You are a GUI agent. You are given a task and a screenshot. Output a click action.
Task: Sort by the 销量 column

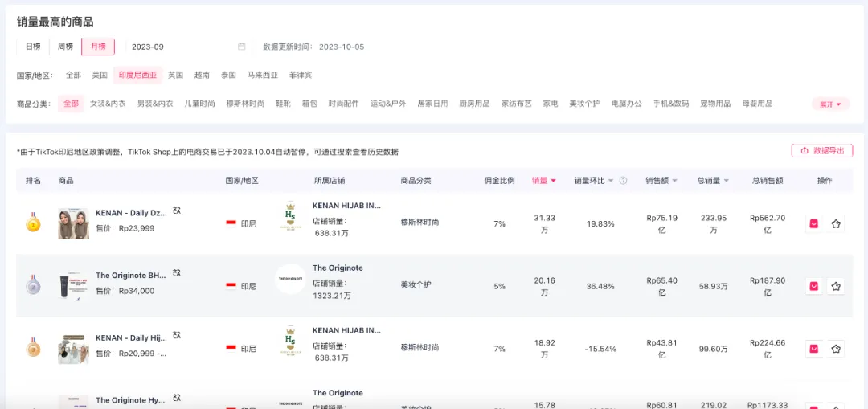(x=543, y=181)
